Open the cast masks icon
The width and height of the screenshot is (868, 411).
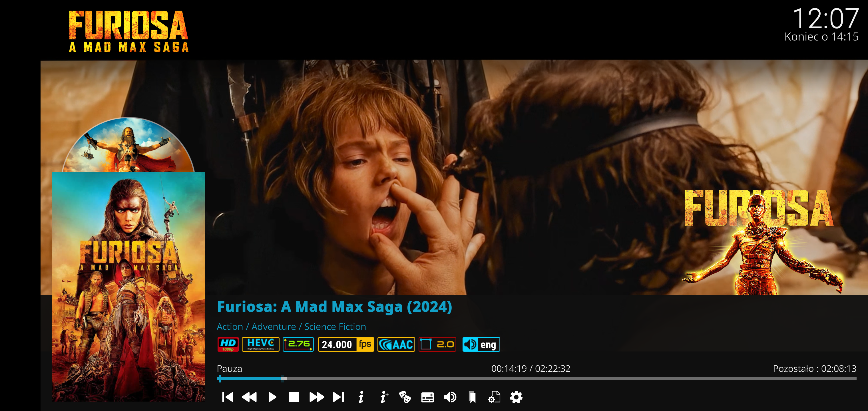tap(405, 397)
